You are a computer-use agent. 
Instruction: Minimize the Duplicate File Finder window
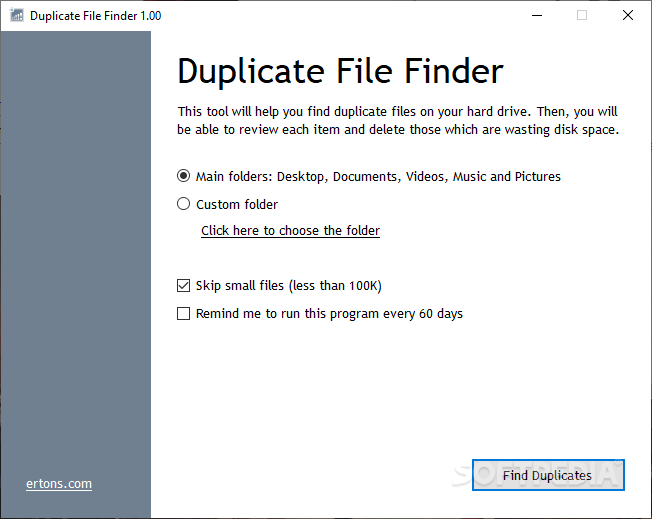[537, 15]
